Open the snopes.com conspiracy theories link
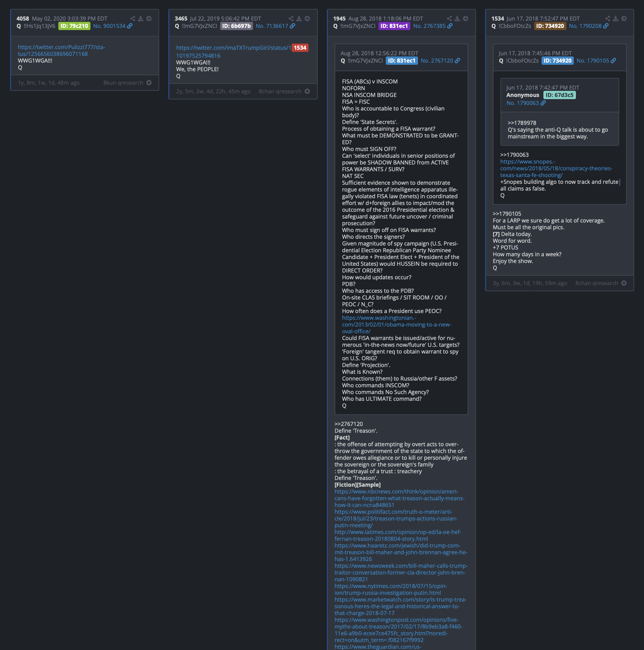 click(556, 168)
